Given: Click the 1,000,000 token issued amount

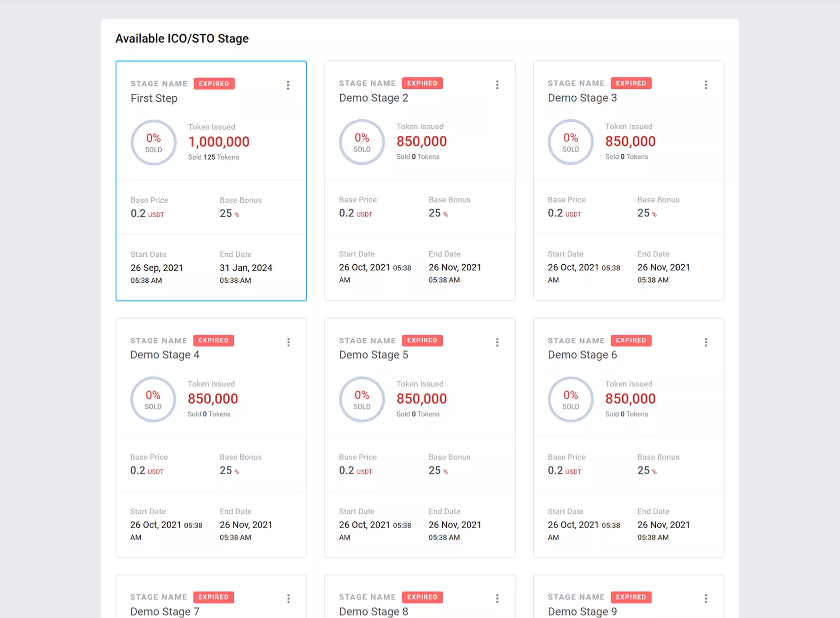Looking at the screenshot, I should [x=219, y=142].
